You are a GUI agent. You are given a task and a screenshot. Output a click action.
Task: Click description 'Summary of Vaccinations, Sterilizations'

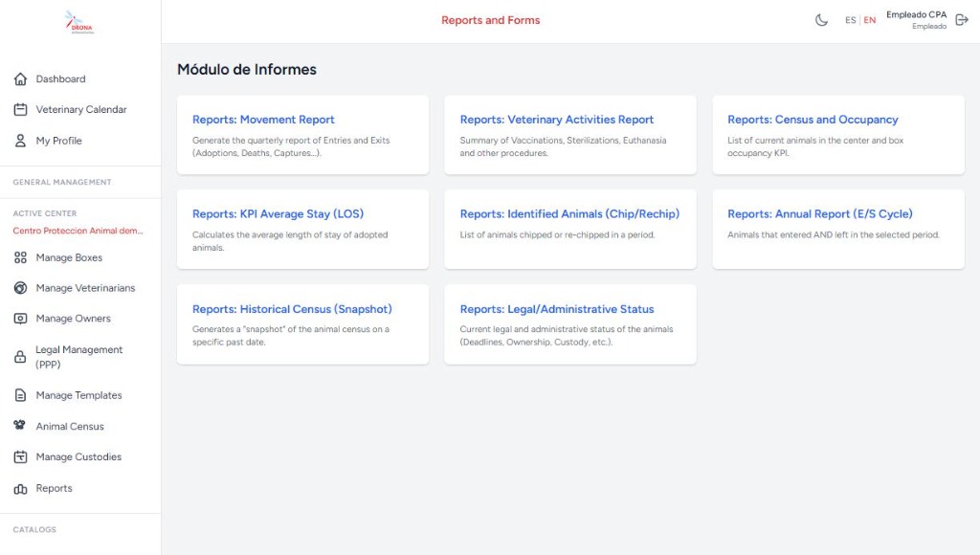click(563, 146)
